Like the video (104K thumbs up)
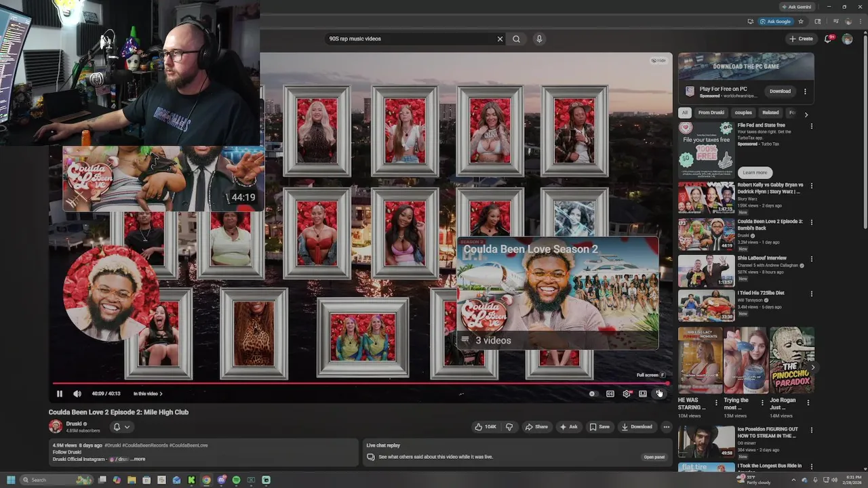 pos(486,427)
